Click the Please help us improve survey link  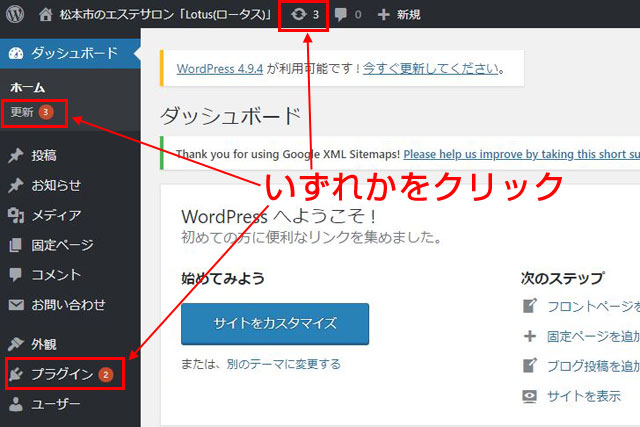point(522,154)
